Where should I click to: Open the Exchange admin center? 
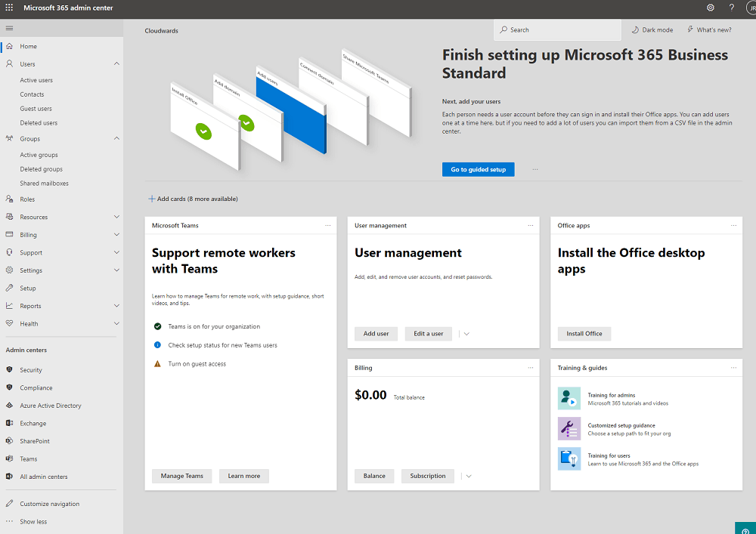[x=33, y=424]
